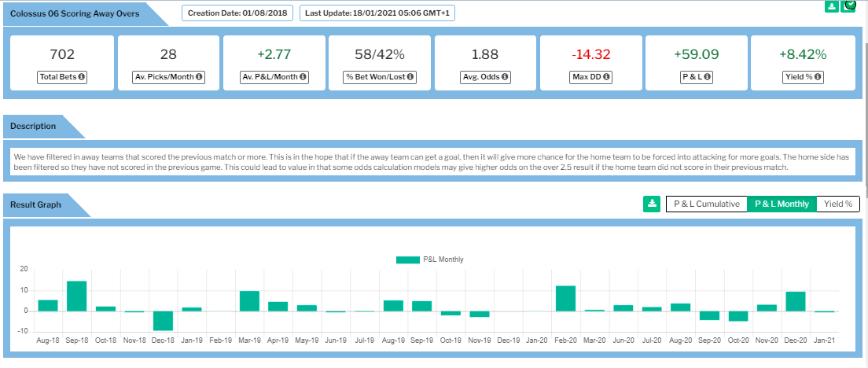This screenshot has width=868, height=368.
Task: Download strategy data via top download icon
Action: pos(832,6)
